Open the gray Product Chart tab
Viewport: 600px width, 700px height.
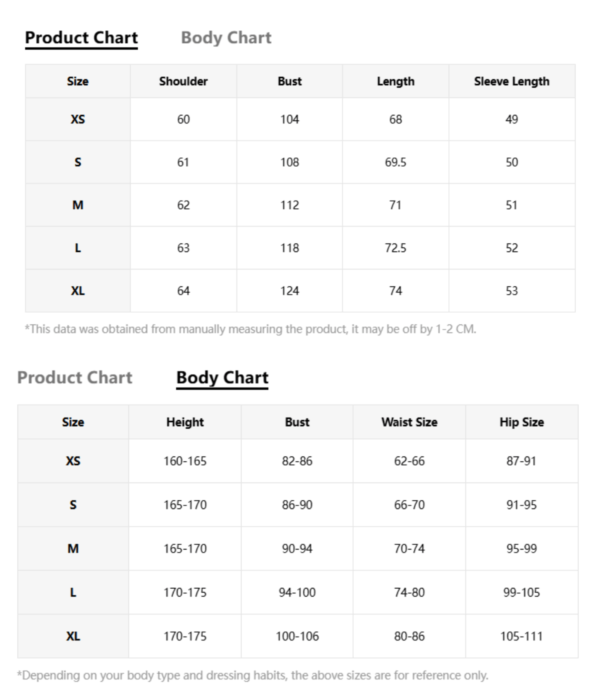pos(75,377)
